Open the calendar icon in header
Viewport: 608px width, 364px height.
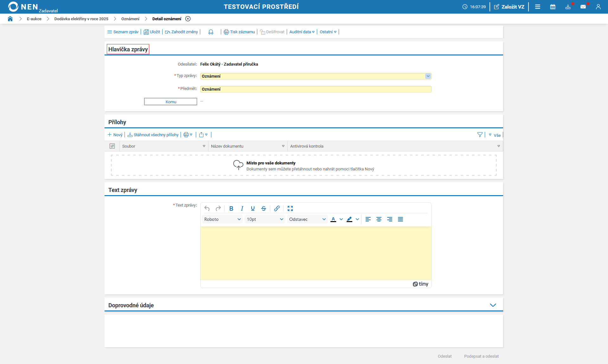point(553,7)
